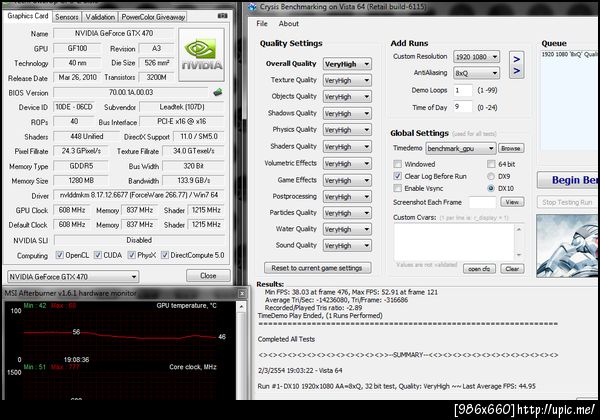This screenshot has height=420, width=600.
Task: Click the Begin Benchmark button
Action: (x=568, y=180)
